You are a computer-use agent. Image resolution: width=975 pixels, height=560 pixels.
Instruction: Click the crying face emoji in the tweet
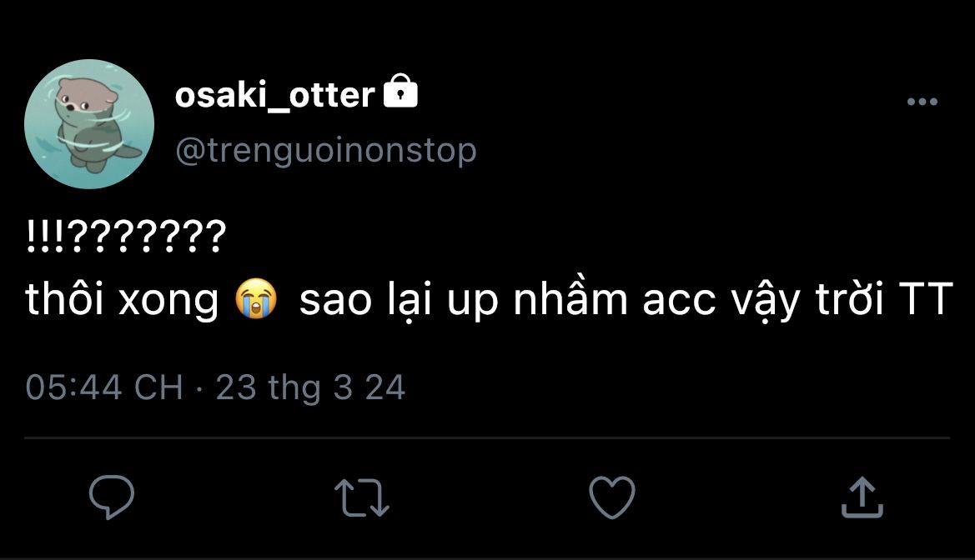[x=257, y=301]
